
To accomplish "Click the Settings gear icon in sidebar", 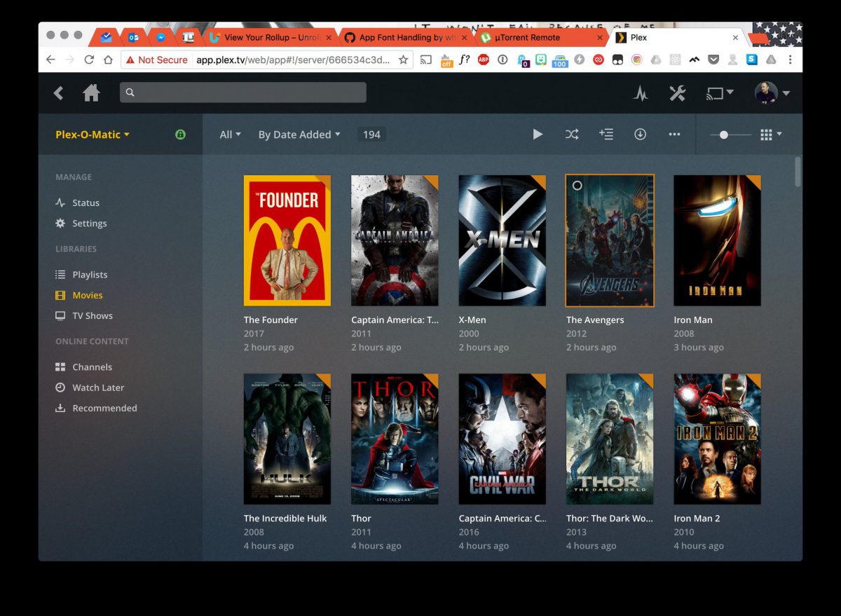I will point(60,223).
